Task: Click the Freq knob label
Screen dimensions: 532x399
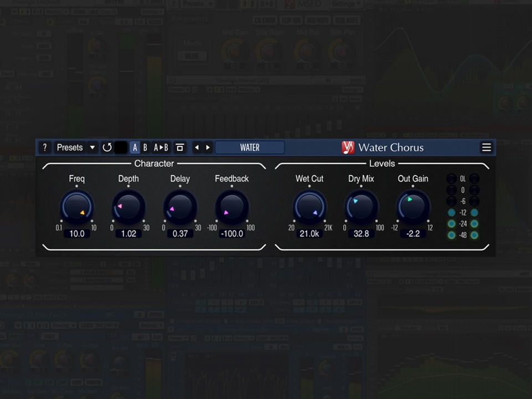Action: pyautogui.click(x=76, y=179)
